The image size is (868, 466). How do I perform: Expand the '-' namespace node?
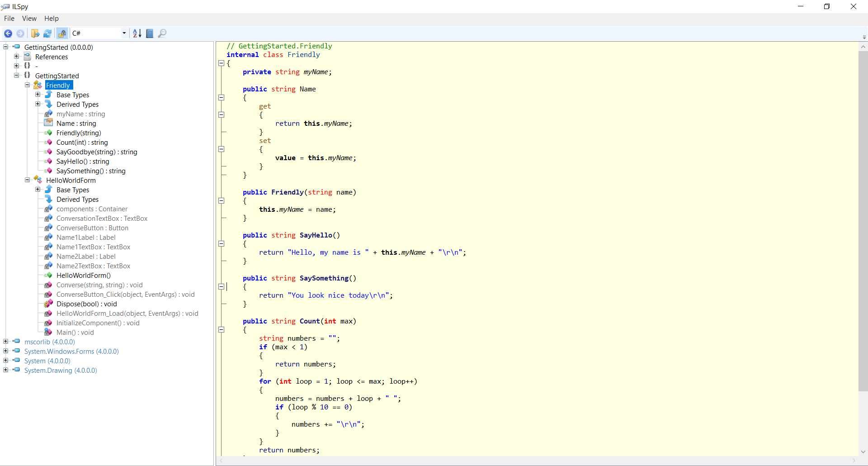coord(16,66)
